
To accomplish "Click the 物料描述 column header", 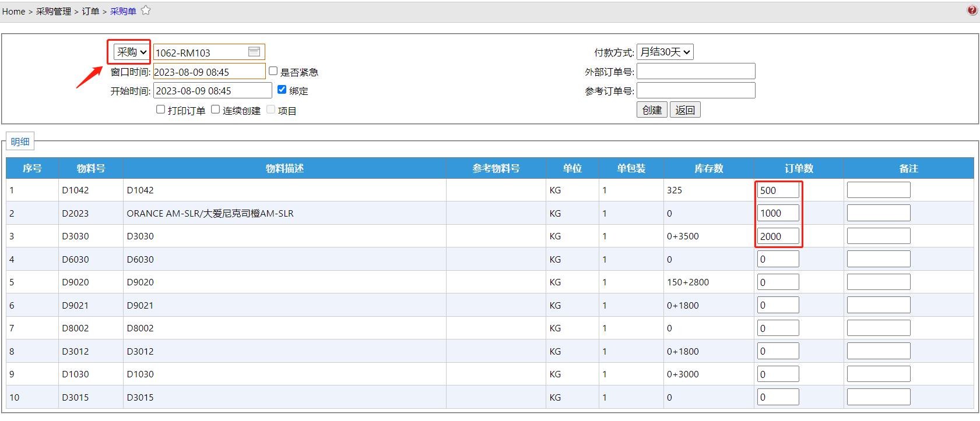I will [x=284, y=168].
